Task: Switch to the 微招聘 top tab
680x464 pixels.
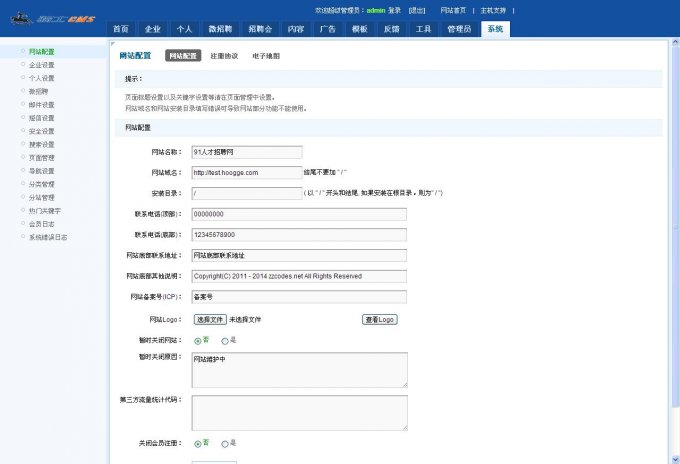Action: [219, 29]
